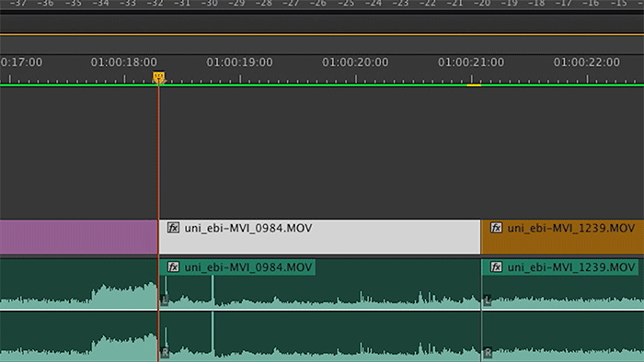Click fx badge on audio clip MVI_1239
Viewport: 644px width, 362px height.
coord(496,267)
